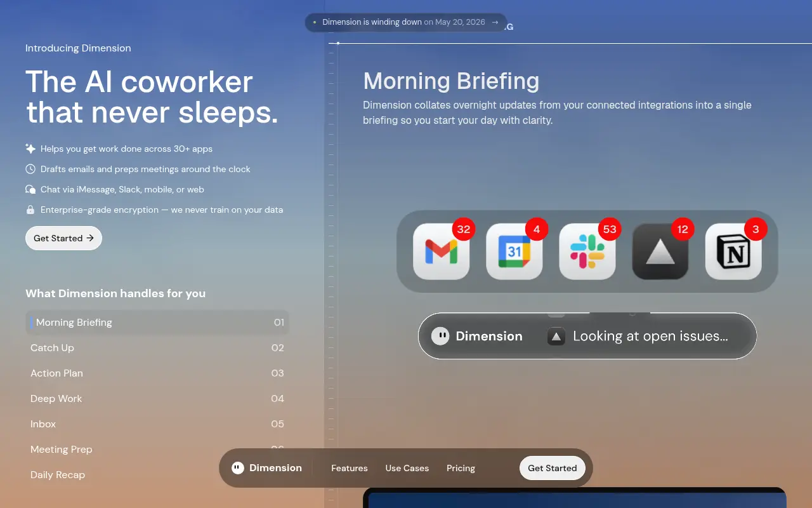Open the Linear triangle app icon
The width and height of the screenshot is (812, 508).
(660, 251)
